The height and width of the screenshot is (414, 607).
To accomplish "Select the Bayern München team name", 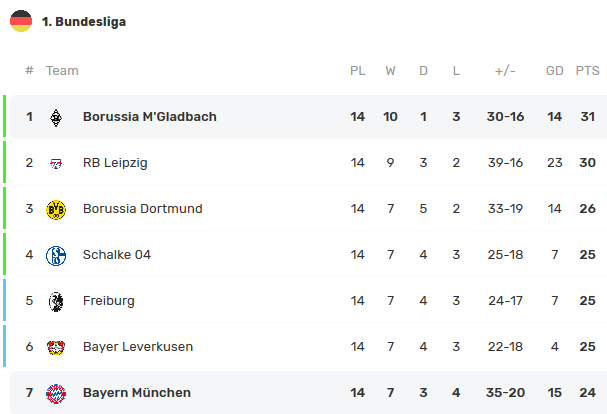I will [137, 392].
